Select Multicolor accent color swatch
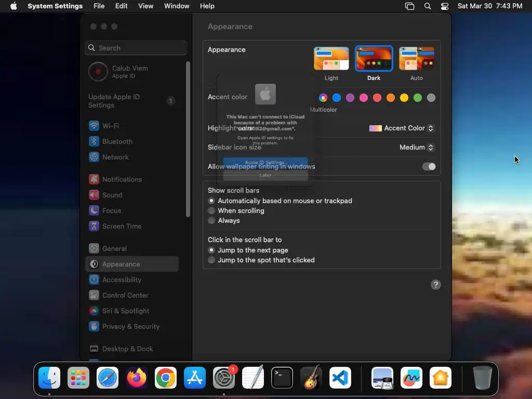Screen dimensions: 532x399 pyautogui.click(x=323, y=98)
